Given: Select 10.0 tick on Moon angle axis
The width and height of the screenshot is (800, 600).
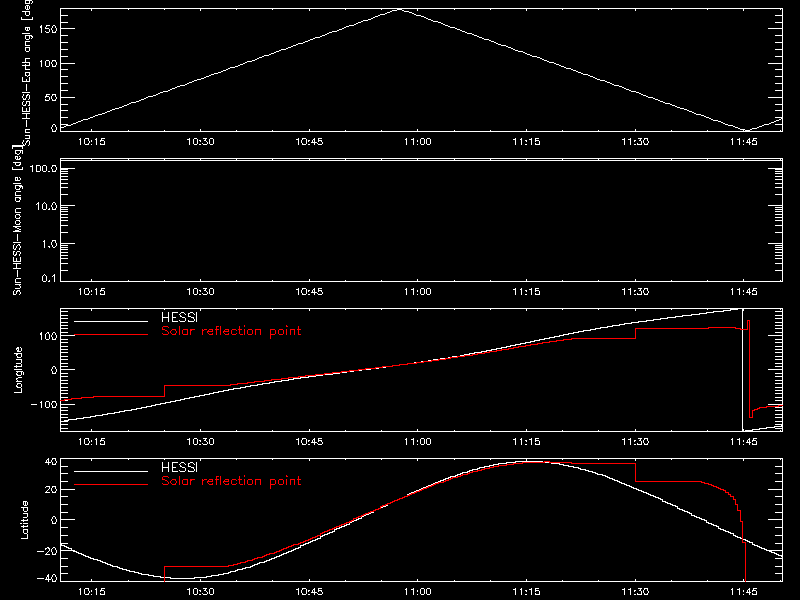Looking at the screenshot, I should click(46, 207).
